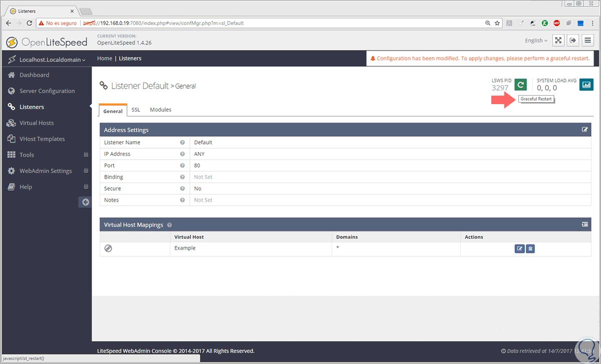Image resolution: width=601 pixels, height=364 pixels.
Task: Open the real-time stats chart icon
Action: click(x=586, y=85)
